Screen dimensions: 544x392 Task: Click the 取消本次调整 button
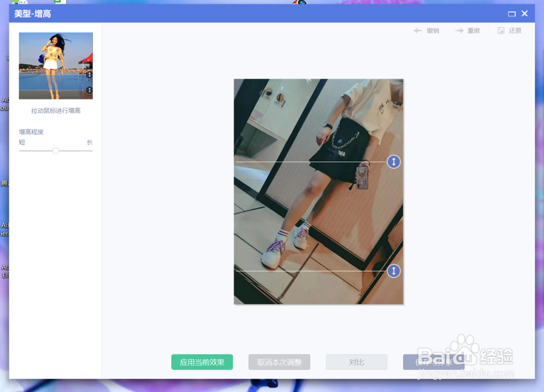coord(279,362)
